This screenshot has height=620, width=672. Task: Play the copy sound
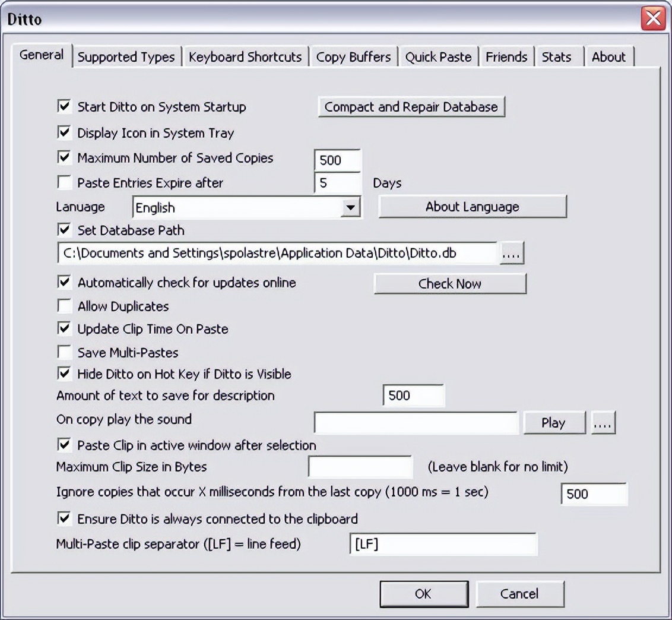point(554,423)
